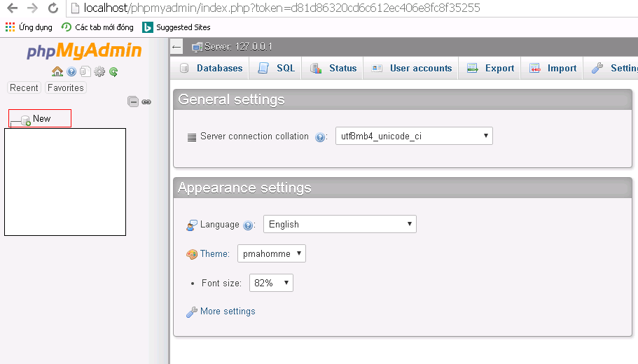The width and height of the screenshot is (638, 364).
Task: Click the browser reload page icon
Action: pyautogui.click(x=53, y=8)
